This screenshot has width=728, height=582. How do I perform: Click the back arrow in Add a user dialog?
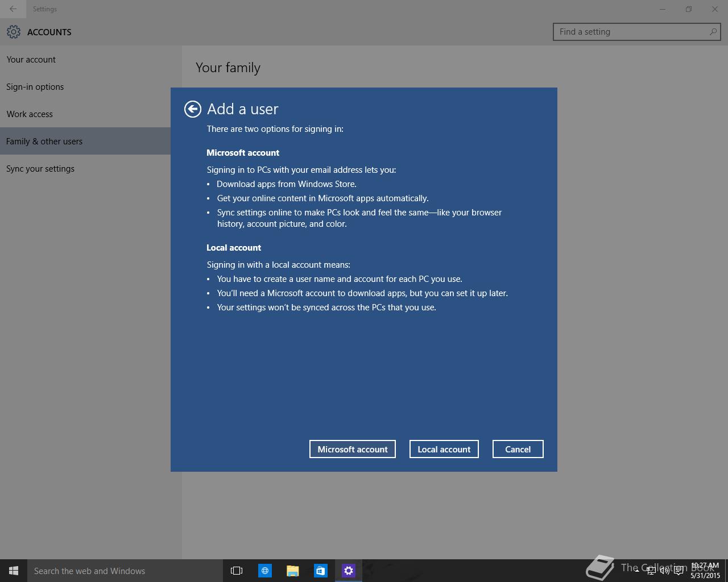(x=193, y=109)
